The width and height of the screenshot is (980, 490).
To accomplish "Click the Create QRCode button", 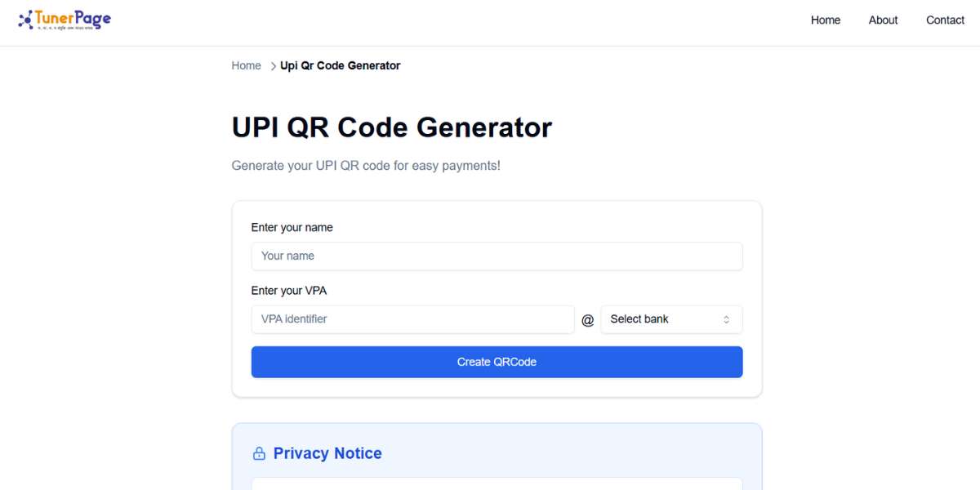I will point(497,361).
